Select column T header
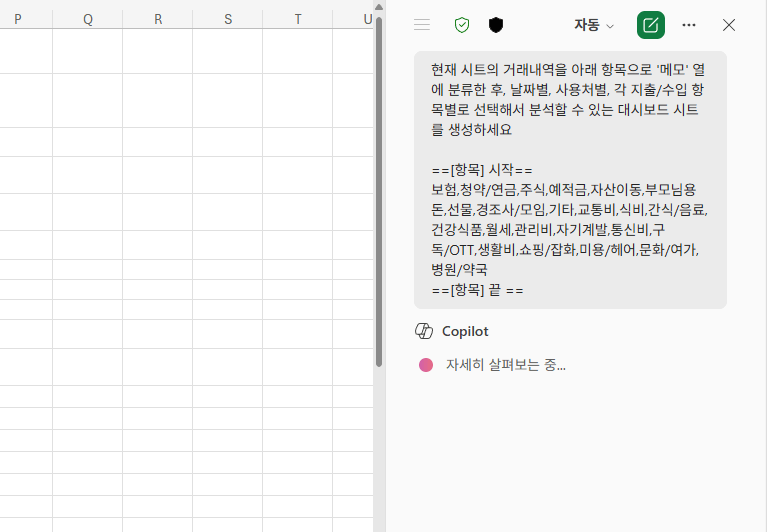Viewport: 768px width, 532px height. click(298, 19)
